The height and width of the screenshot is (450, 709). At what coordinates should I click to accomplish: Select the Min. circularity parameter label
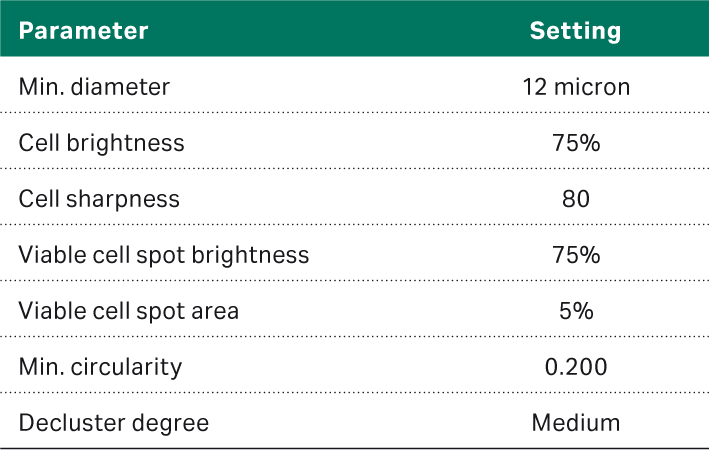pyautogui.click(x=100, y=367)
